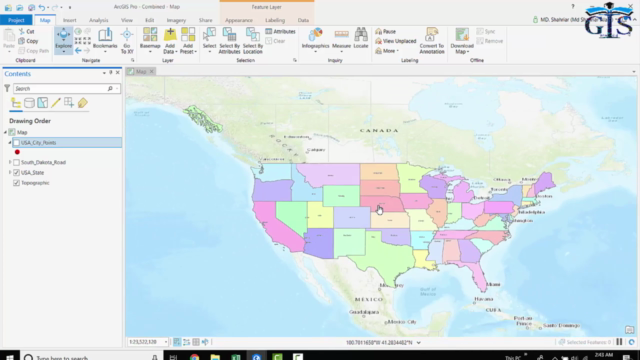Open the Attributes pane
Viewport: 640px width, 360px height.
point(280,31)
